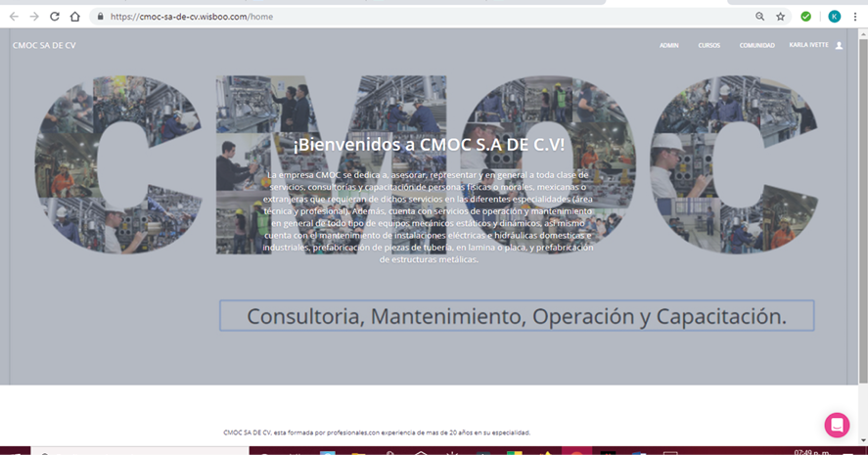The image size is (868, 455).
Task: Click the user profile silhouette icon
Action: [839, 45]
